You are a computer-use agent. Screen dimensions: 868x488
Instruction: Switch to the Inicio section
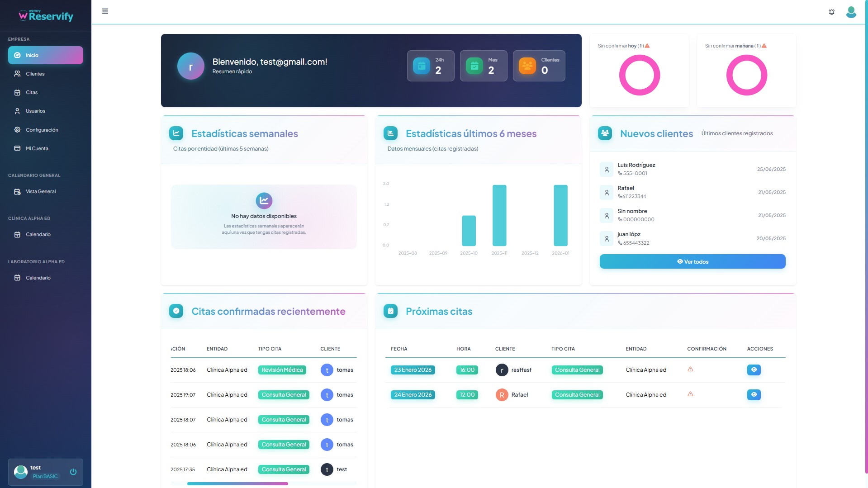pyautogui.click(x=32, y=55)
